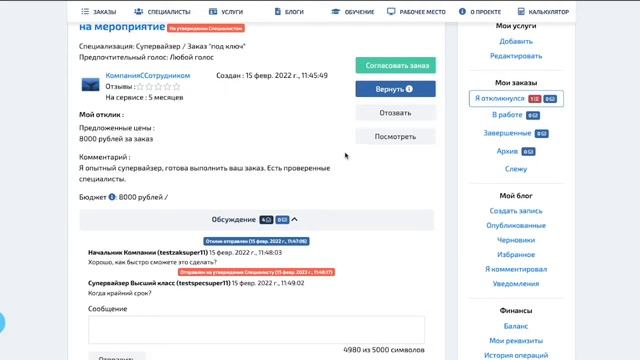Click the first review star
This screenshot has width=640, height=360.
(x=140, y=87)
